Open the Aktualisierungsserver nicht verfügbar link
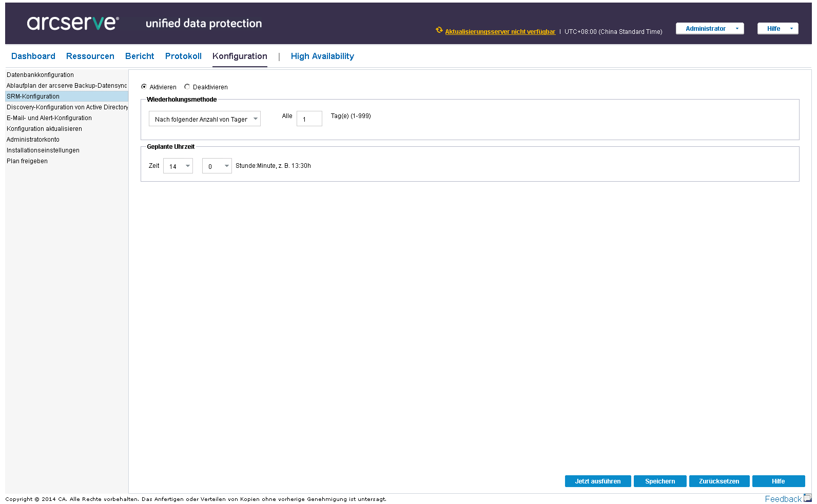This screenshot has height=504, width=817. coord(500,32)
